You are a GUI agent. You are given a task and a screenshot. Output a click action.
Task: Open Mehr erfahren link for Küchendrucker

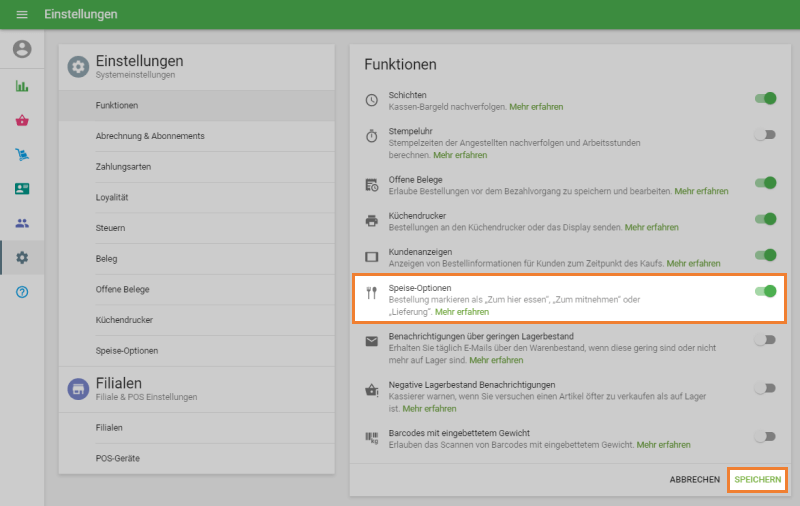(651, 227)
